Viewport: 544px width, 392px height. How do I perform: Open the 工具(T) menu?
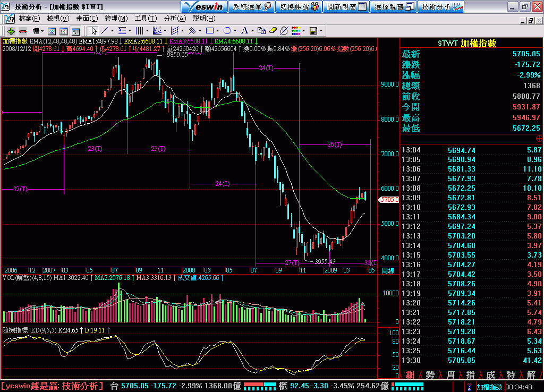point(146,19)
